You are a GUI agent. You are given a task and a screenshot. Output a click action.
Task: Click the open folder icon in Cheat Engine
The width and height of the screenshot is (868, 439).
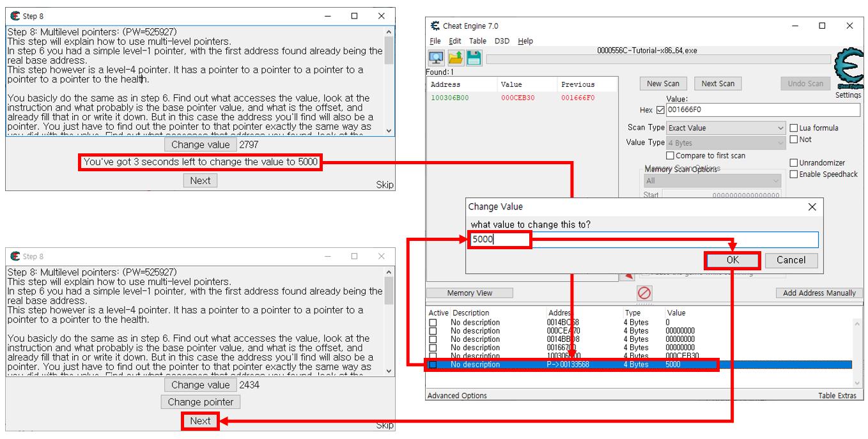click(455, 58)
